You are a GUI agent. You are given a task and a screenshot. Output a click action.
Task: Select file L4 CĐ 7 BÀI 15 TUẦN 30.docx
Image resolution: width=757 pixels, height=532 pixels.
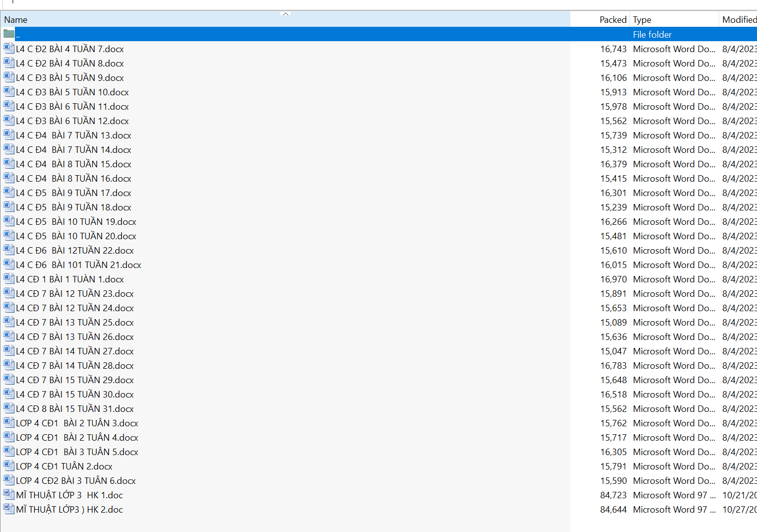pyautogui.click(x=75, y=395)
